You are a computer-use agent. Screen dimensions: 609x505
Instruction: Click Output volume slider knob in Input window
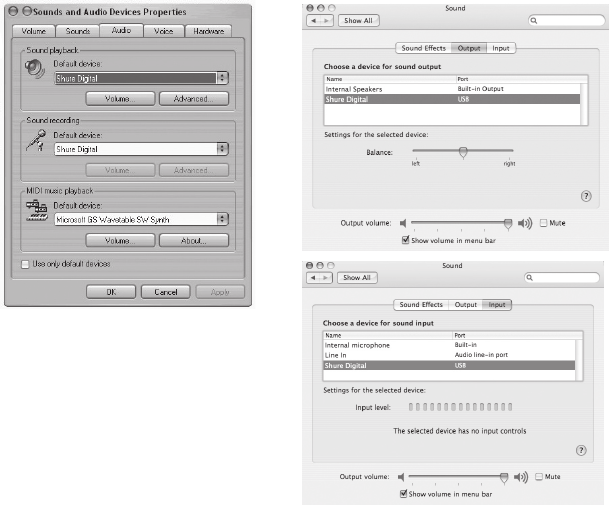tap(504, 477)
